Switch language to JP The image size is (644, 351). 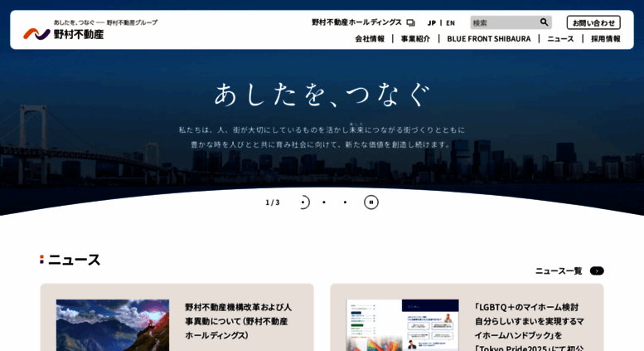[x=431, y=23]
